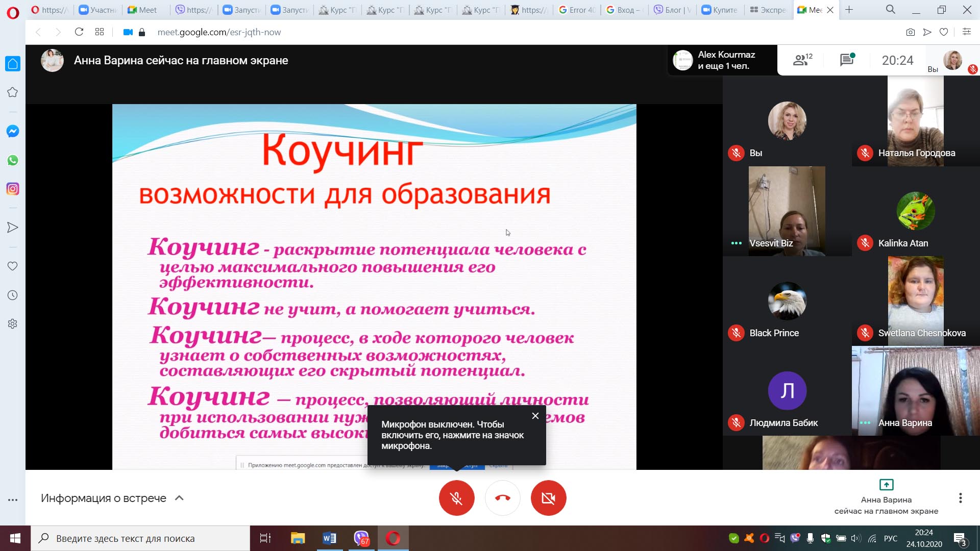This screenshot has width=980, height=551.
Task: Open Messenger in Opera sidebar
Action: click(x=13, y=131)
